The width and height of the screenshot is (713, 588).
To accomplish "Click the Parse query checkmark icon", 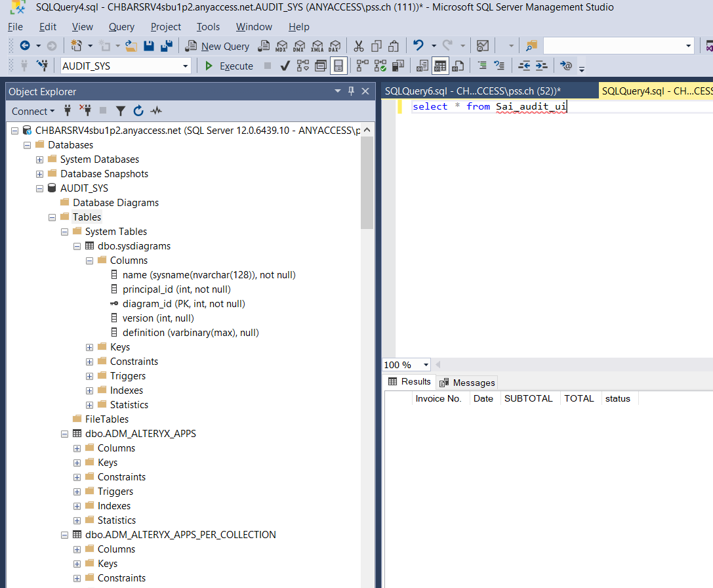I will click(284, 66).
